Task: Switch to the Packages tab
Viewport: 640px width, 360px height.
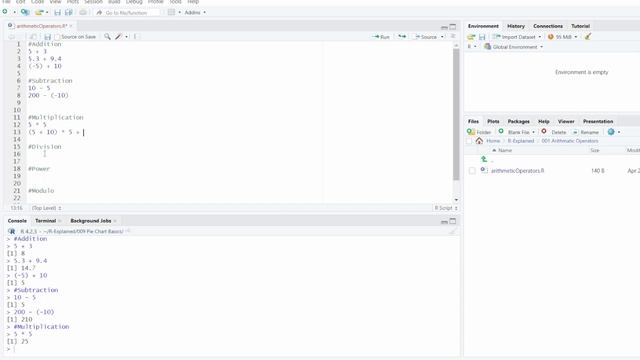Action: pos(518,122)
